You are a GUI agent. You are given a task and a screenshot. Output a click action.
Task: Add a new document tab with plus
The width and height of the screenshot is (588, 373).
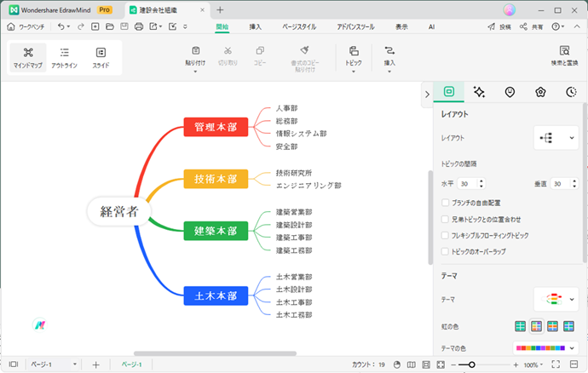pyautogui.click(x=220, y=10)
